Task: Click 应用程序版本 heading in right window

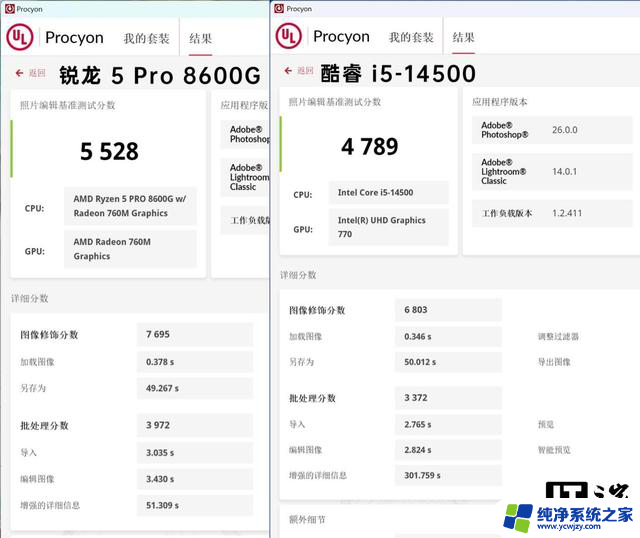Action: [500, 102]
